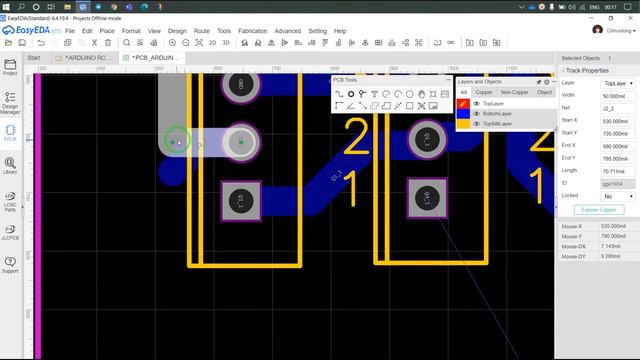This screenshot has height=360, width=640.
Task: Toggle BottomLayer visibility eye
Action: point(476,113)
